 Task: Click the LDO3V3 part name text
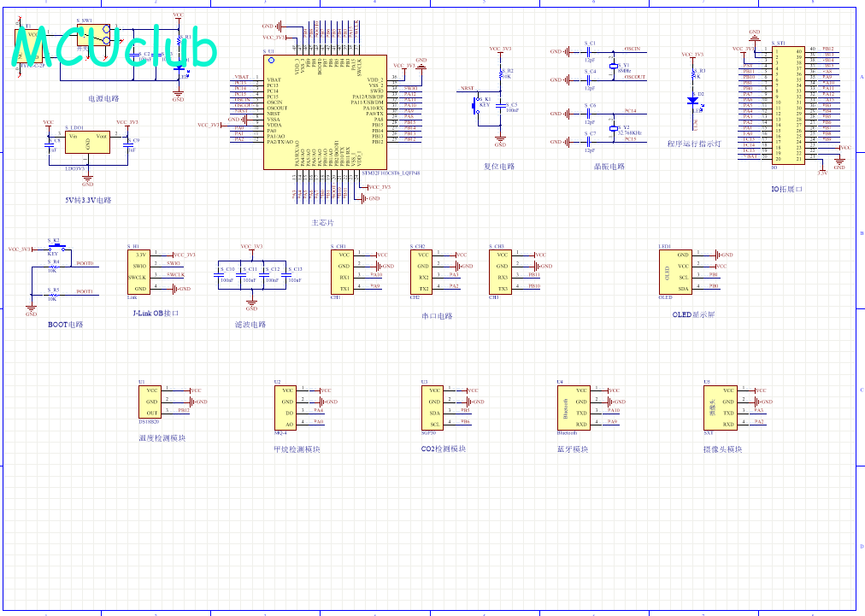click(75, 169)
